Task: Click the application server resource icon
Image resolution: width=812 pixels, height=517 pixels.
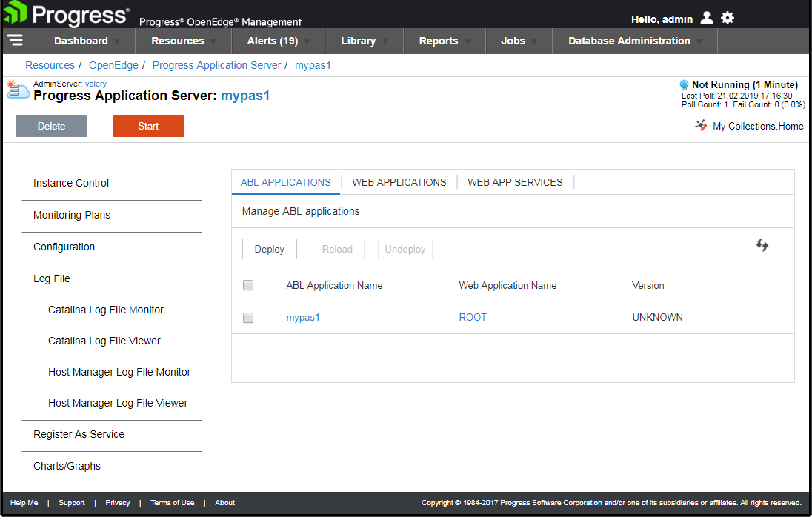Action: (x=17, y=90)
